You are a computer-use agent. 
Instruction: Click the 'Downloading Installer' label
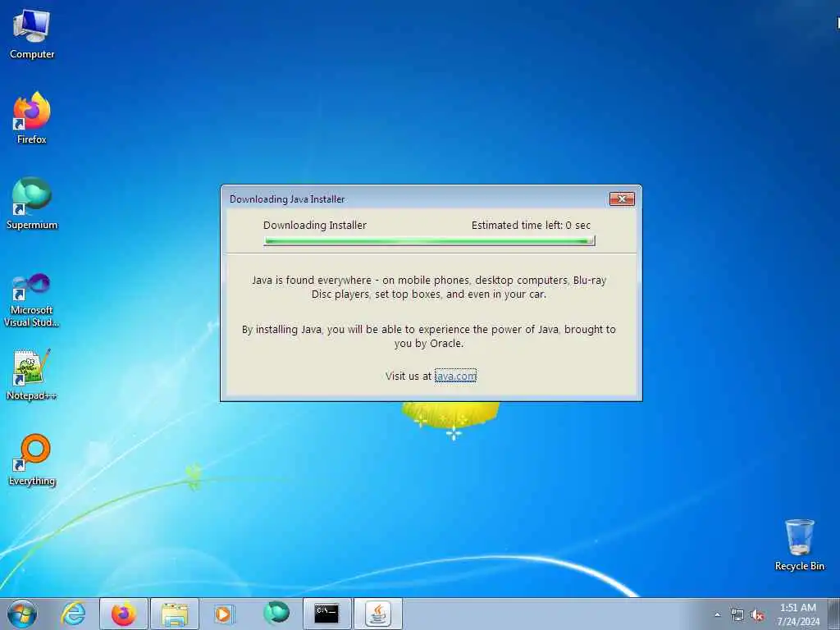pyautogui.click(x=315, y=226)
